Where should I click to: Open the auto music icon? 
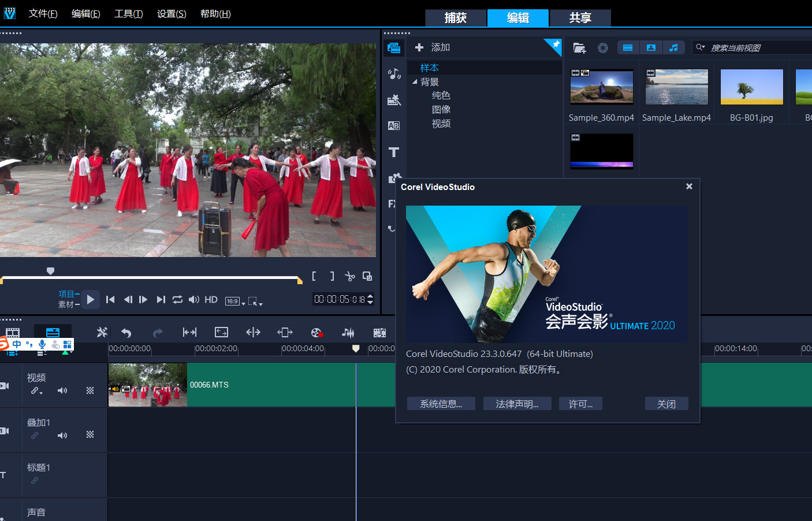tap(379, 333)
